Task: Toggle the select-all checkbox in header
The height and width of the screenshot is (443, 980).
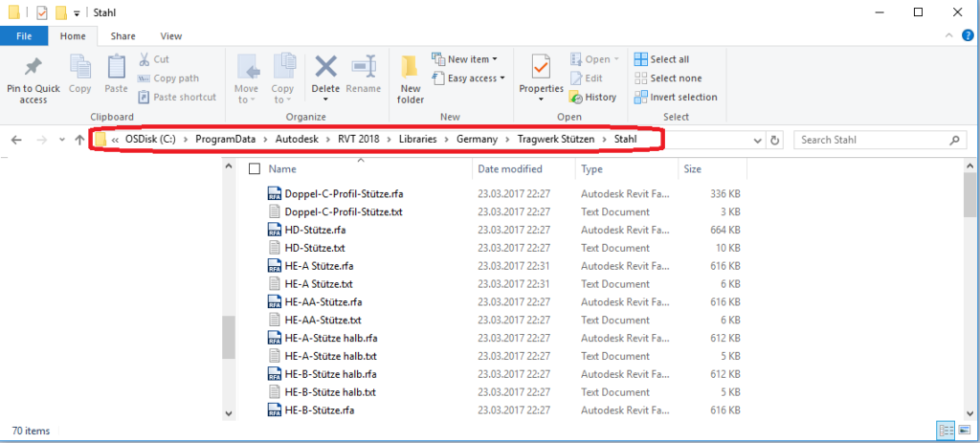Action: tap(254, 168)
